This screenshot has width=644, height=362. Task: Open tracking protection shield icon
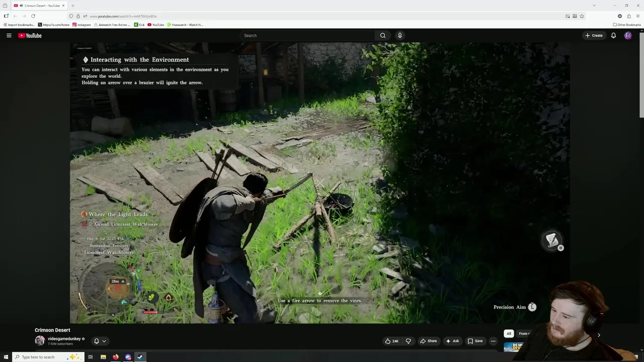(71, 16)
